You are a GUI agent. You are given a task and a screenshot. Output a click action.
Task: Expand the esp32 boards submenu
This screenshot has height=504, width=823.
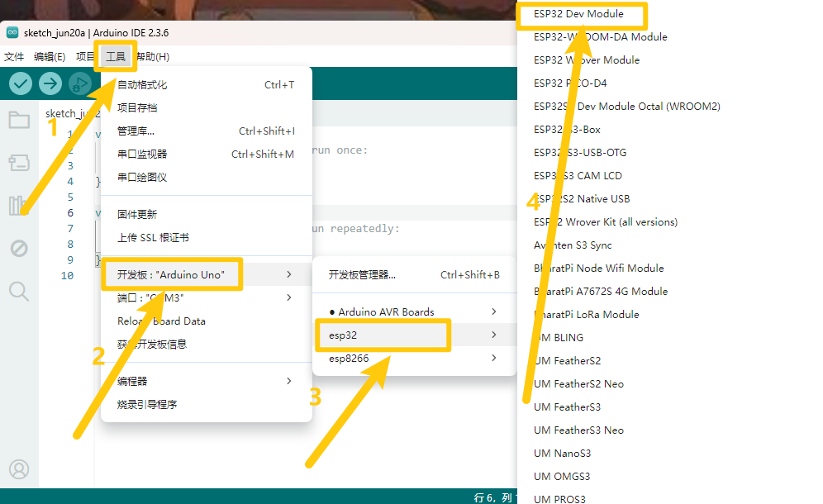[414, 335]
